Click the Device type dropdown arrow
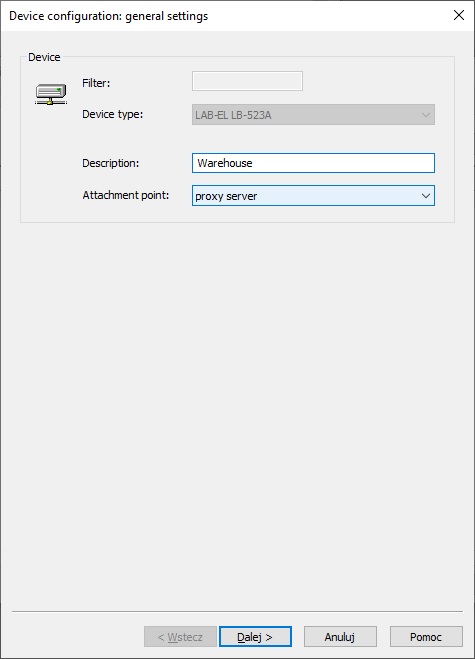 click(x=425, y=115)
